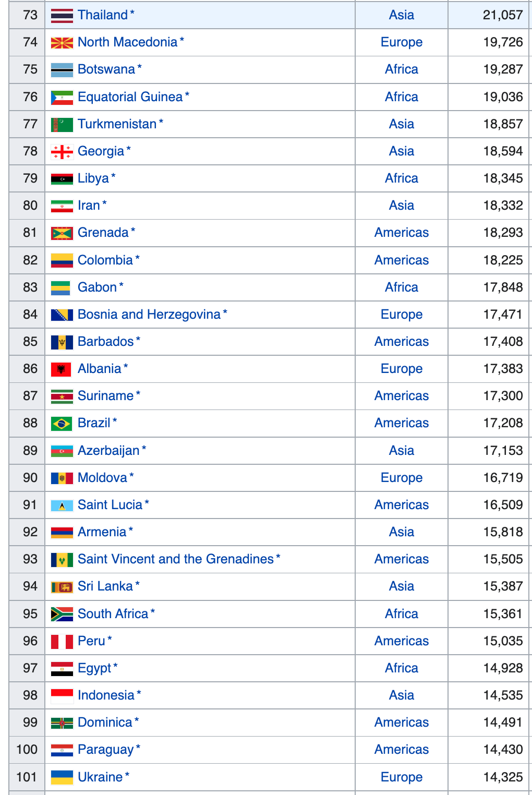Screen dimensions: 532x795
Task: Click the Americas link in Peru's row
Action: (x=402, y=641)
